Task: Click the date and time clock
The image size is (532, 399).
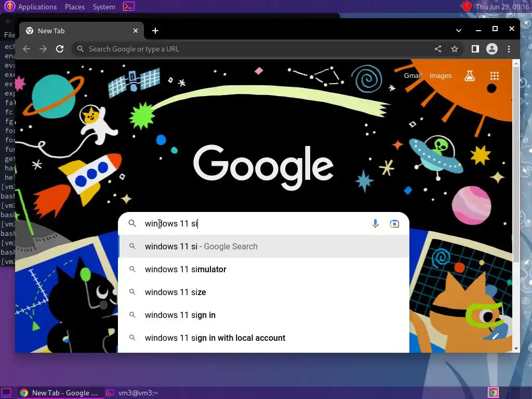Action: pos(502,7)
